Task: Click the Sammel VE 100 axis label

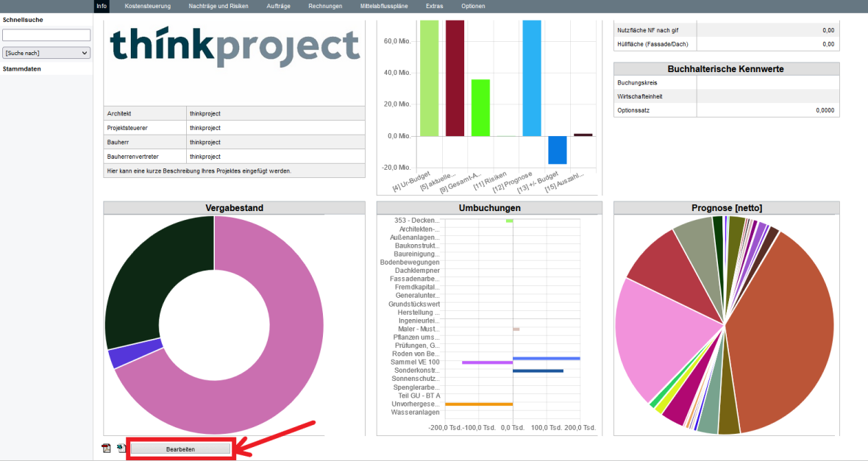Action: click(x=415, y=362)
